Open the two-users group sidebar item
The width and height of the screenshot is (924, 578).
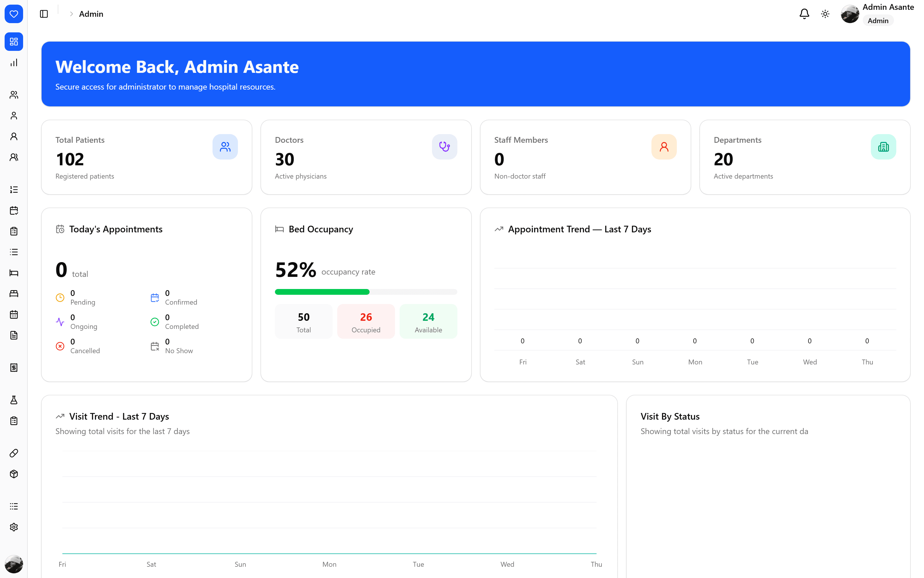(14, 95)
